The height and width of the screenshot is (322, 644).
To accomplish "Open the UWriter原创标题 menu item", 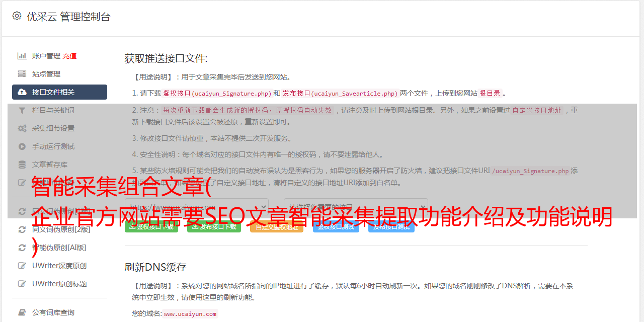I will pyautogui.click(x=59, y=284).
